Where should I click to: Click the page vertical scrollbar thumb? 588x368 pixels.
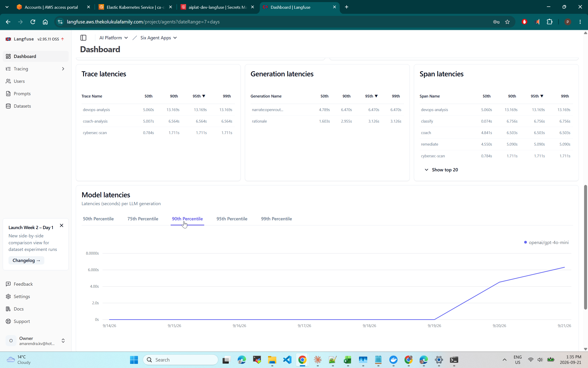tap(585, 247)
